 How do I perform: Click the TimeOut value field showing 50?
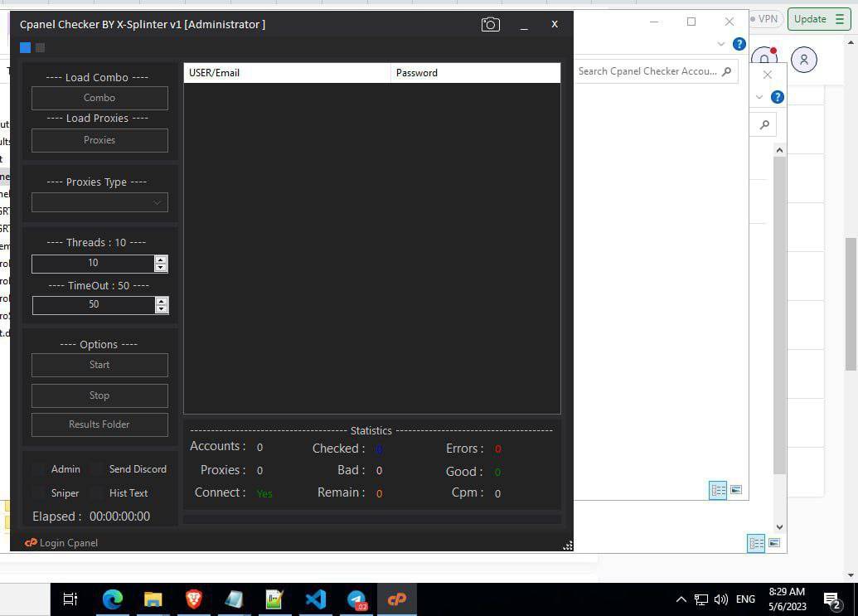click(x=94, y=305)
